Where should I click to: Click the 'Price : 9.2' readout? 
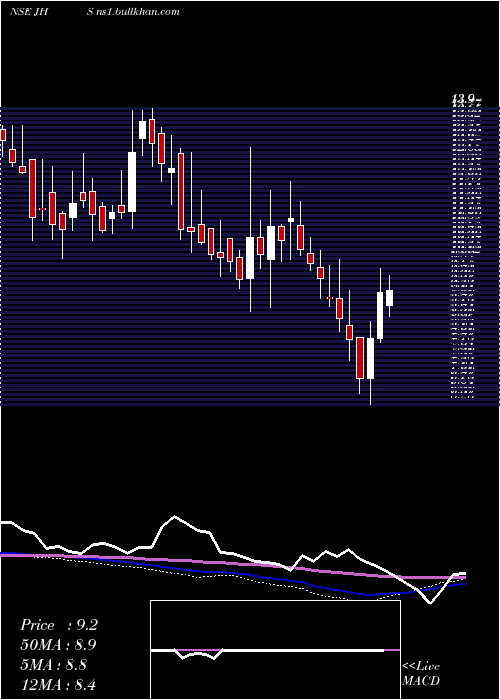tap(59, 625)
